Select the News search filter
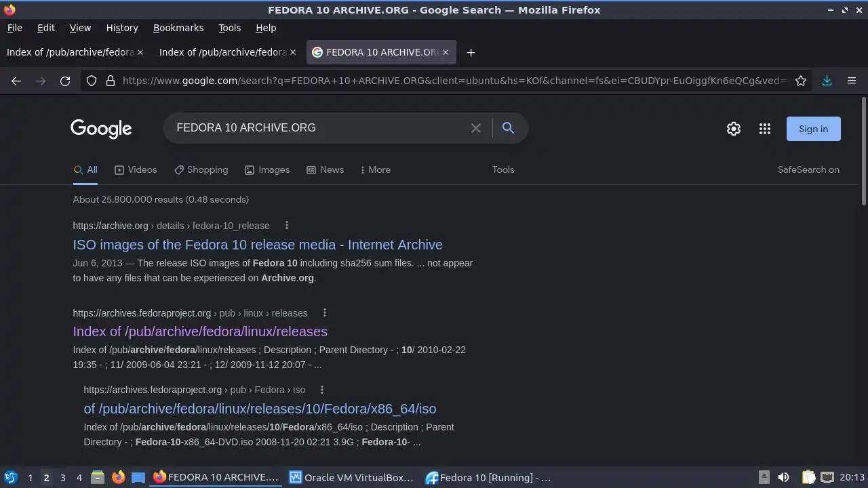This screenshot has width=868, height=488. [325, 169]
